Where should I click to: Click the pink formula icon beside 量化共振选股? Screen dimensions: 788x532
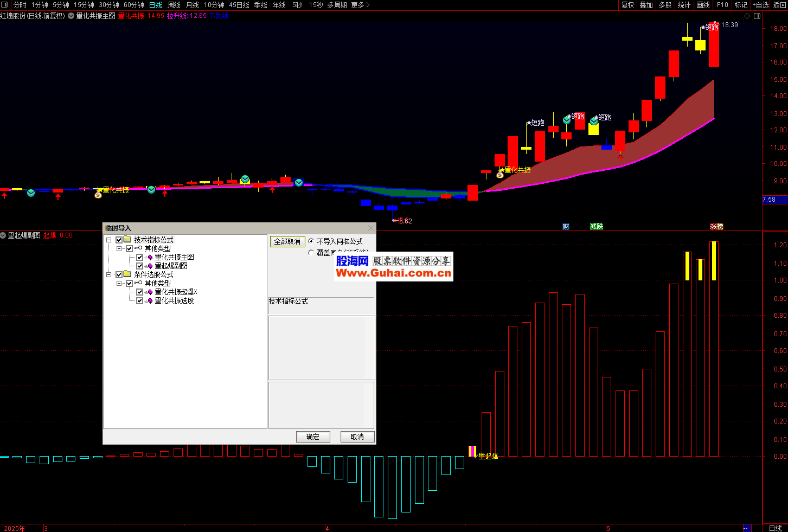150,300
